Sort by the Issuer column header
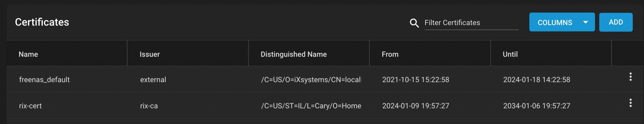 (x=150, y=54)
